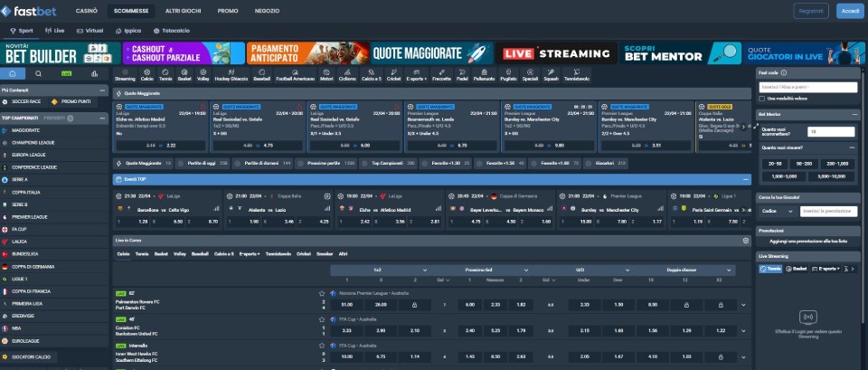
Task: Toggle Prossime partite filter
Action: [x=326, y=164]
